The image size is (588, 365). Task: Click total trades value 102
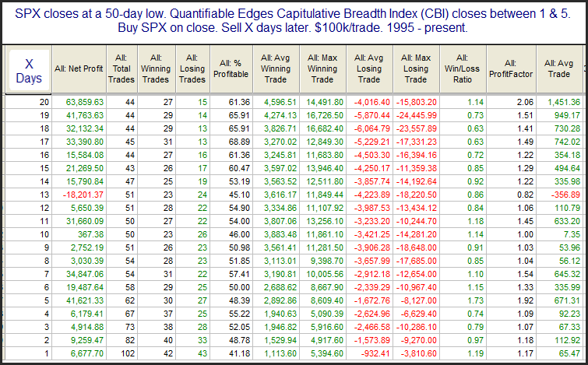point(128,353)
